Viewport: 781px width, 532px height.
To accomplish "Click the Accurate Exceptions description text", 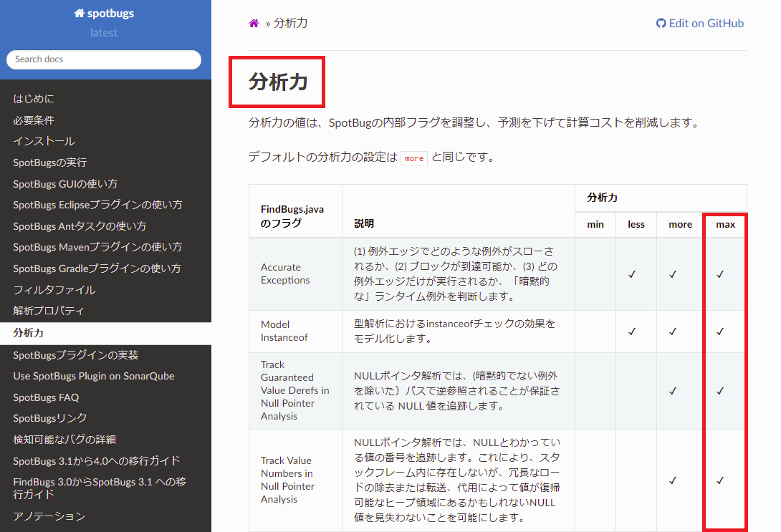I will [455, 274].
